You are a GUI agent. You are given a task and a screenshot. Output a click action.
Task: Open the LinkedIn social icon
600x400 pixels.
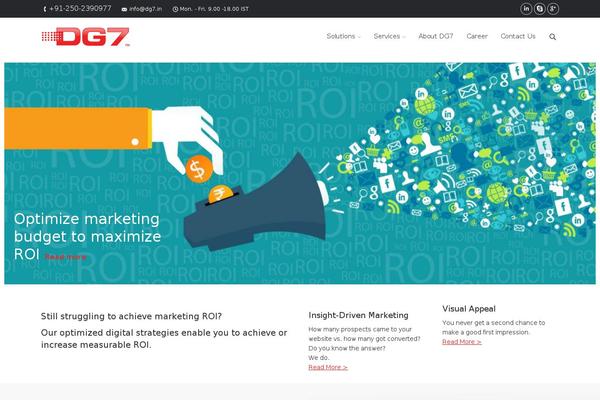tap(526, 8)
